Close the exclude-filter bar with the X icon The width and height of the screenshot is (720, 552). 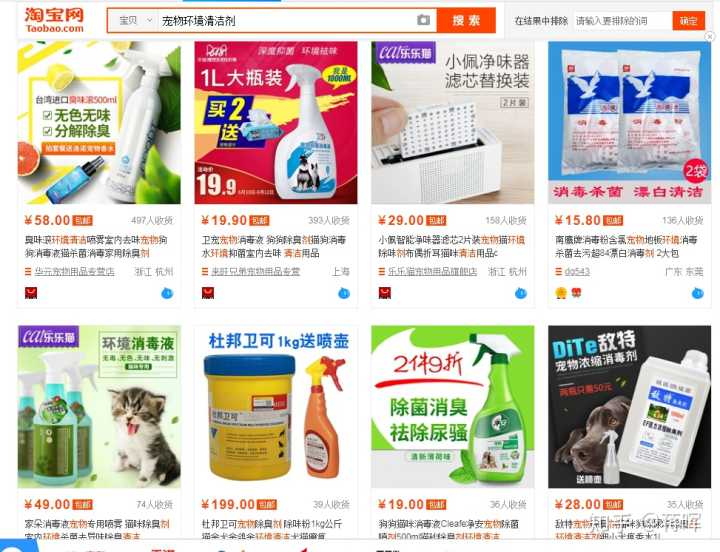(x=709, y=36)
